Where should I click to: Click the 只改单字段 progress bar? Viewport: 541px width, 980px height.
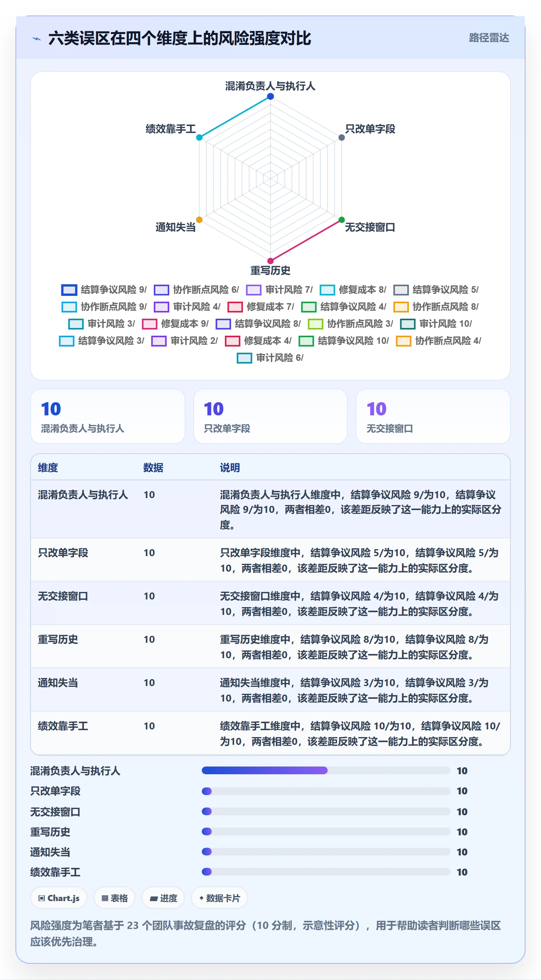[326, 791]
